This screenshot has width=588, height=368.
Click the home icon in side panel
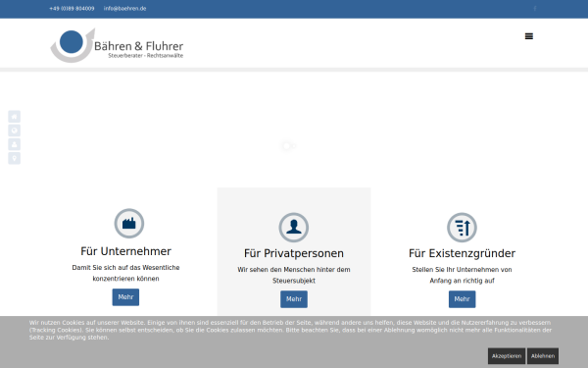[15, 117]
